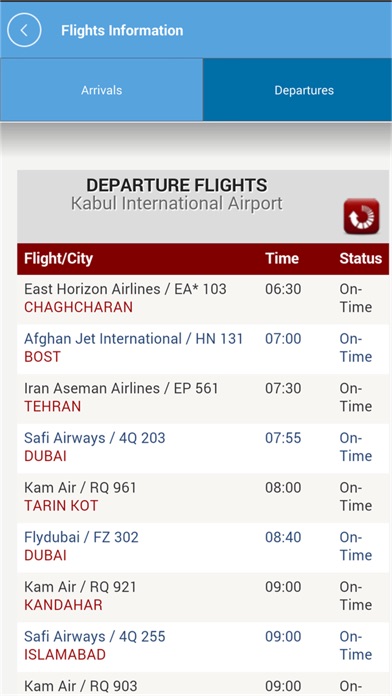Click the red refresh flights icon

click(x=361, y=216)
